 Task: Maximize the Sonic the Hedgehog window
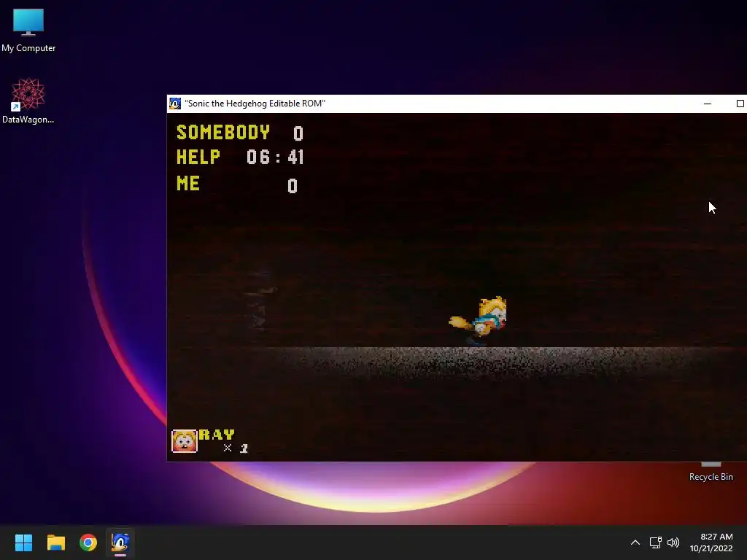740,104
